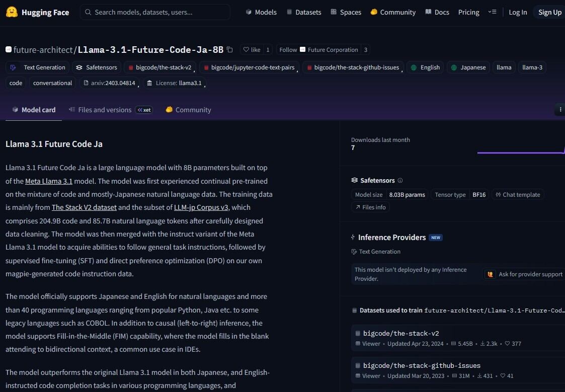The width and height of the screenshot is (565, 392).
Task: Click the Llama-3.1-Future-Code-Ja-8B model title
Action: 150,50
